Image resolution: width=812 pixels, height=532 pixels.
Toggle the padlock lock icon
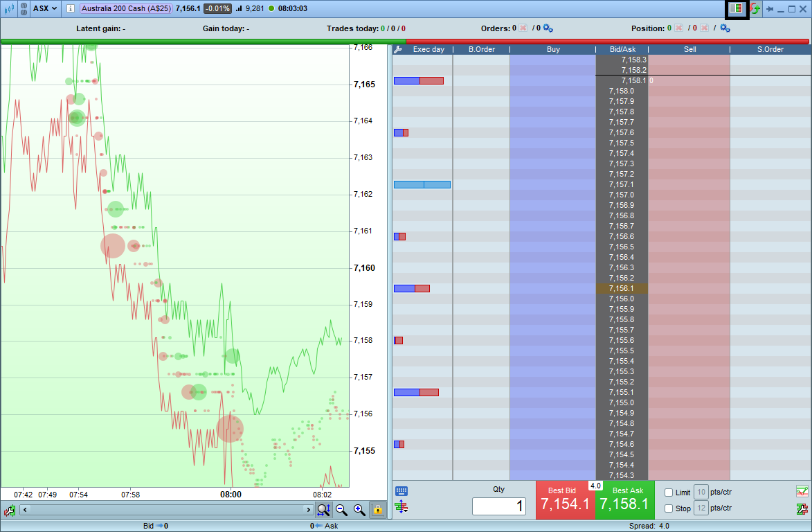click(377, 510)
